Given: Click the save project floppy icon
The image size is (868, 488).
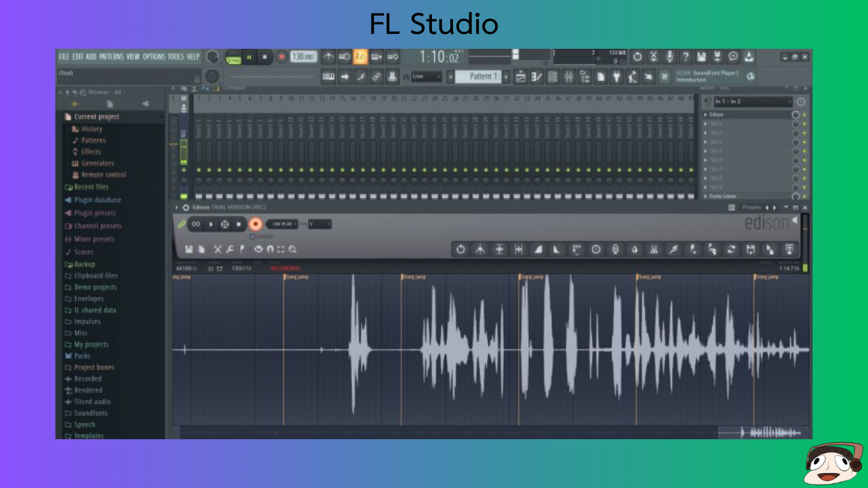Looking at the screenshot, I should (702, 57).
